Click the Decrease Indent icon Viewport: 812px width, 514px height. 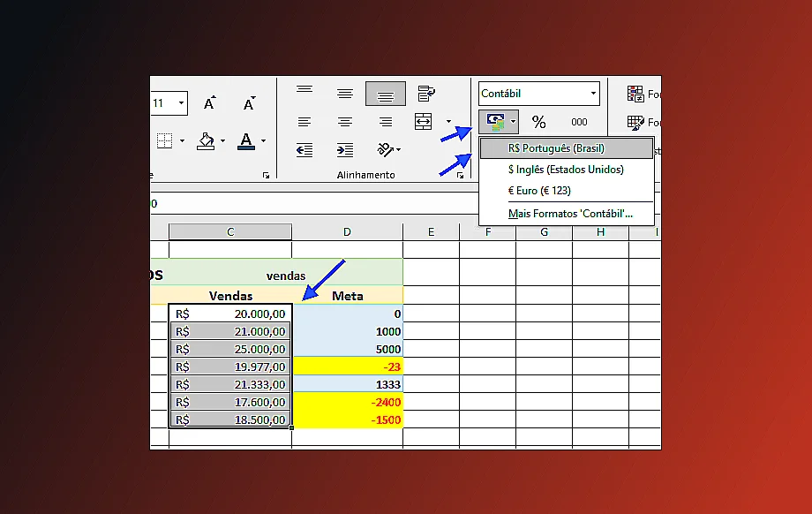pos(304,150)
